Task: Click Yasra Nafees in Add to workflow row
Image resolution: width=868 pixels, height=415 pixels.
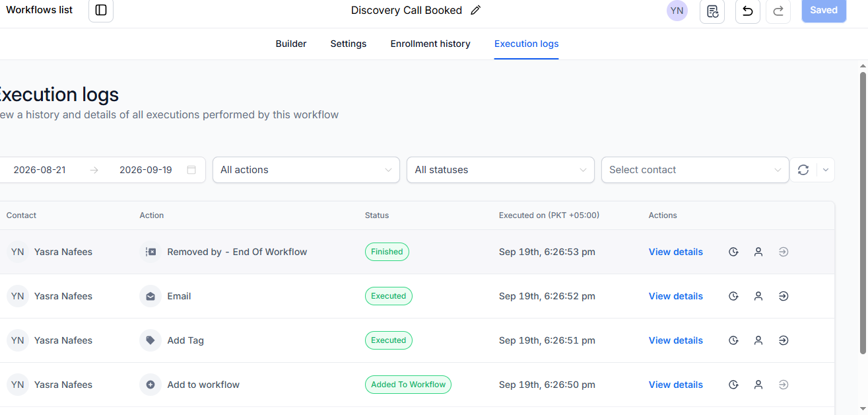Action: pyautogui.click(x=63, y=385)
